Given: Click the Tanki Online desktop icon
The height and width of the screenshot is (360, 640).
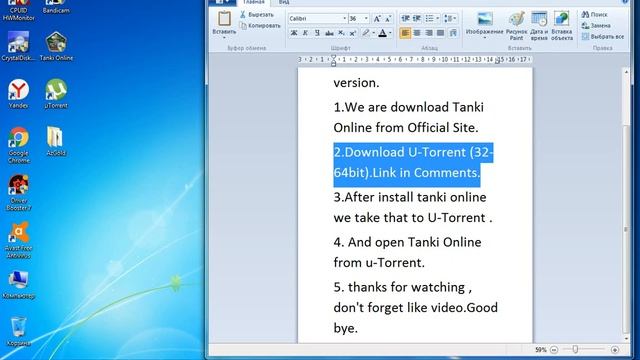Looking at the screenshot, I should click(x=56, y=46).
